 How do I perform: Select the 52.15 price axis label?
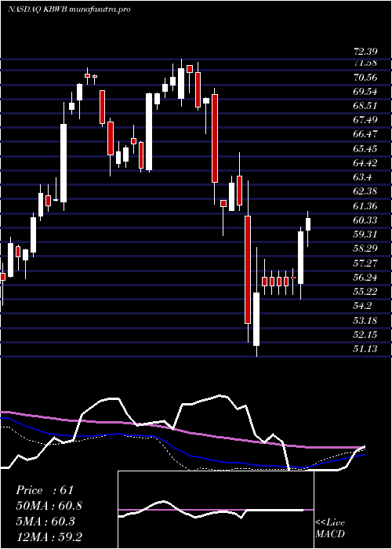pyautogui.click(x=365, y=335)
